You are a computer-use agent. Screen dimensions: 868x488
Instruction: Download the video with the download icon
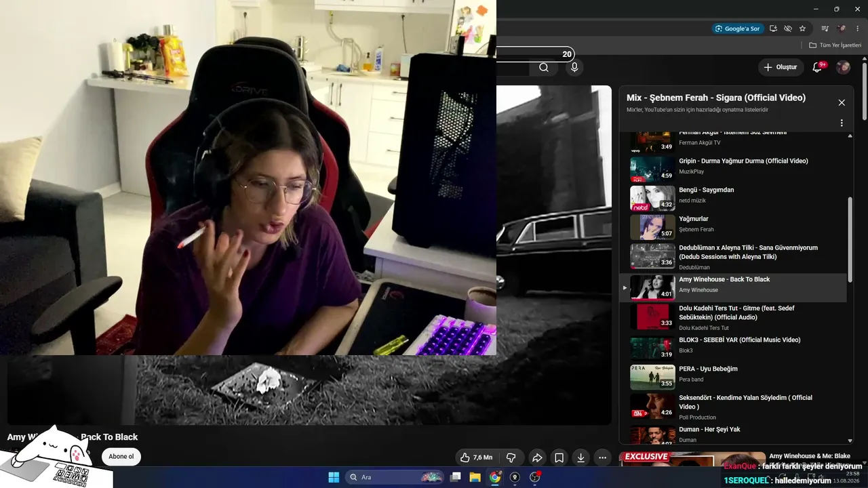pyautogui.click(x=580, y=457)
